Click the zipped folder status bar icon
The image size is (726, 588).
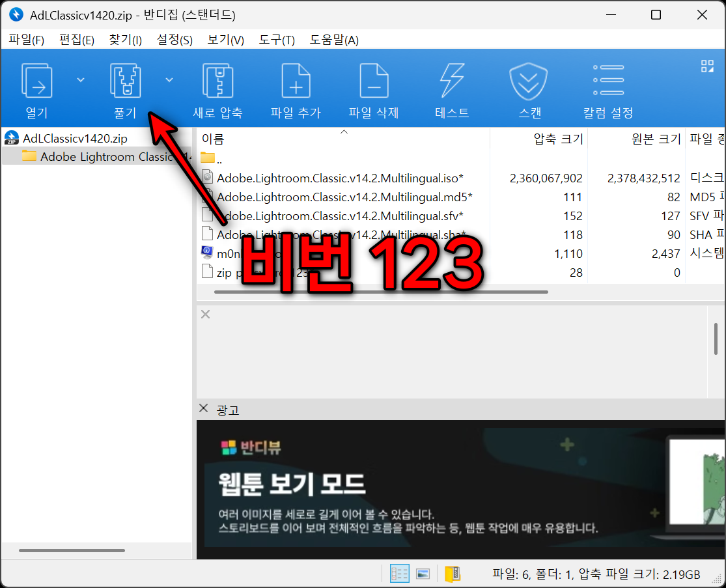point(453,574)
